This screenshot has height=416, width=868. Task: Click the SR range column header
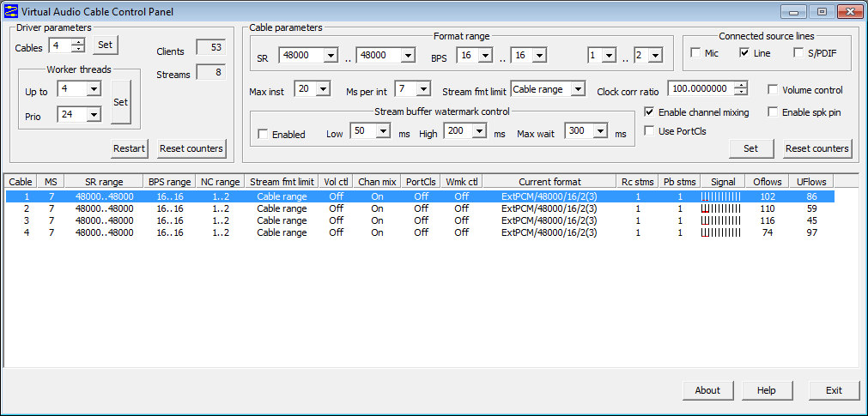pos(104,182)
